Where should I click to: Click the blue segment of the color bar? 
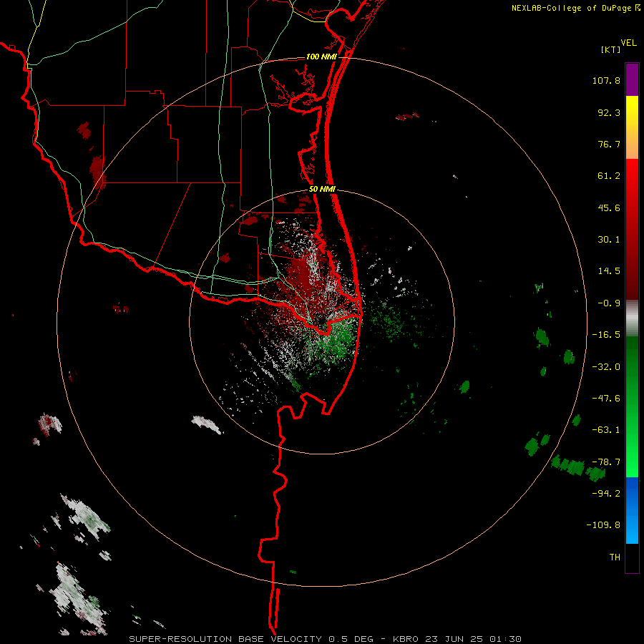point(632,510)
